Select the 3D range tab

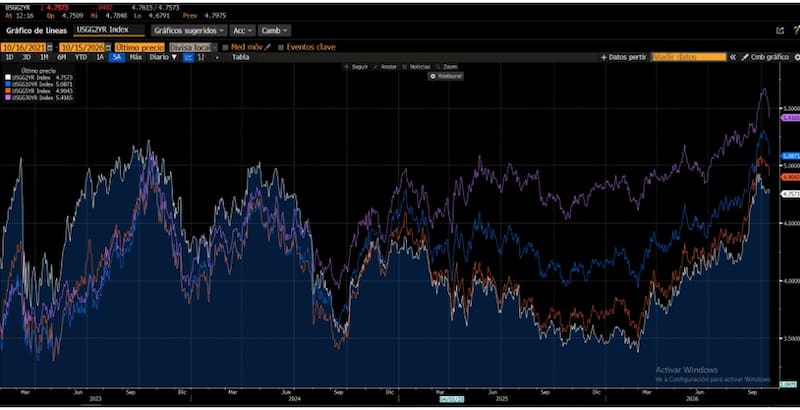(27, 57)
